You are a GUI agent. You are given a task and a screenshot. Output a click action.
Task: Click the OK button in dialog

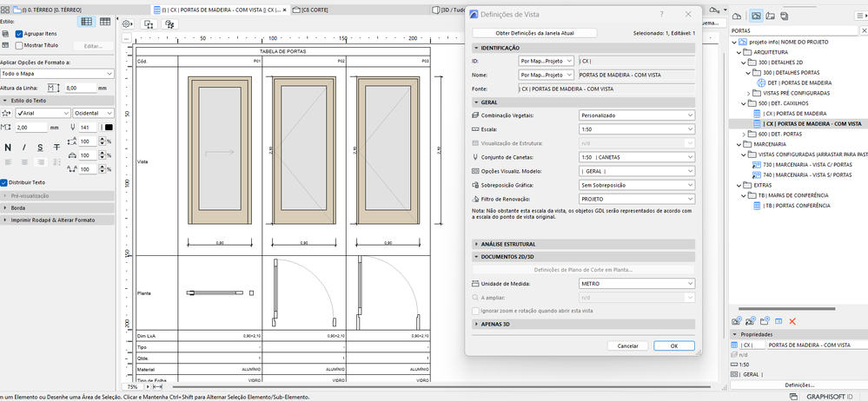pyautogui.click(x=673, y=345)
